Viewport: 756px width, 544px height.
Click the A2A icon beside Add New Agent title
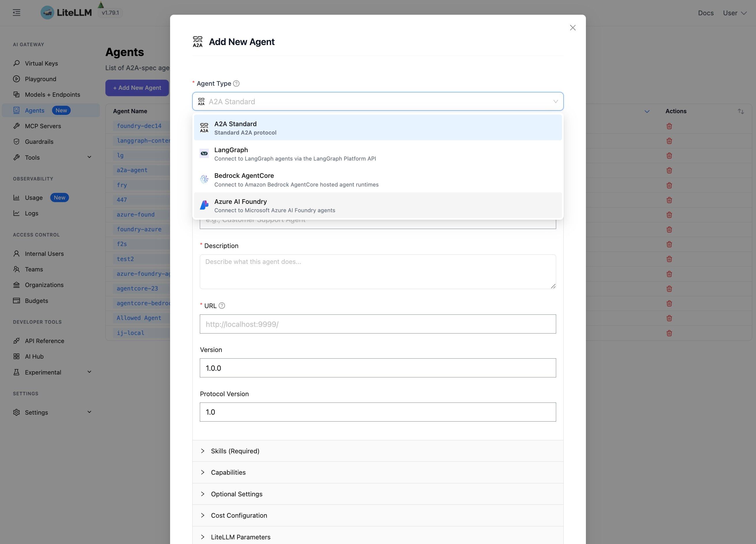point(197,42)
